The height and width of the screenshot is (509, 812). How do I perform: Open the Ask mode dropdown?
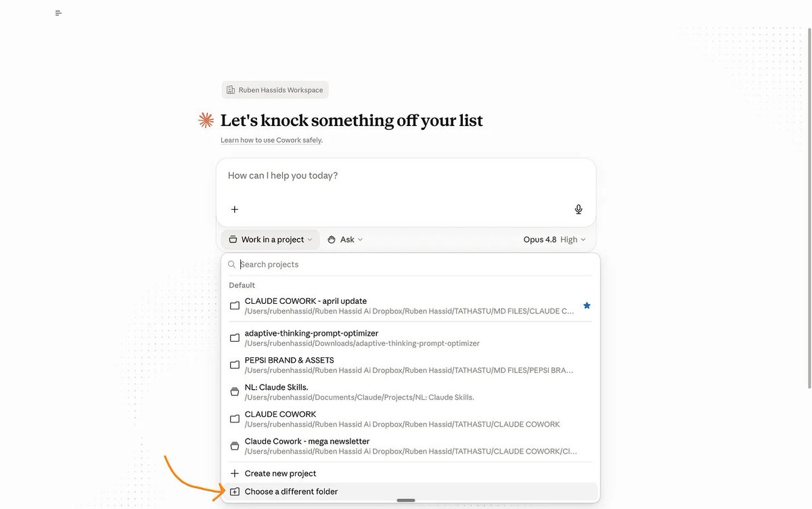point(345,240)
